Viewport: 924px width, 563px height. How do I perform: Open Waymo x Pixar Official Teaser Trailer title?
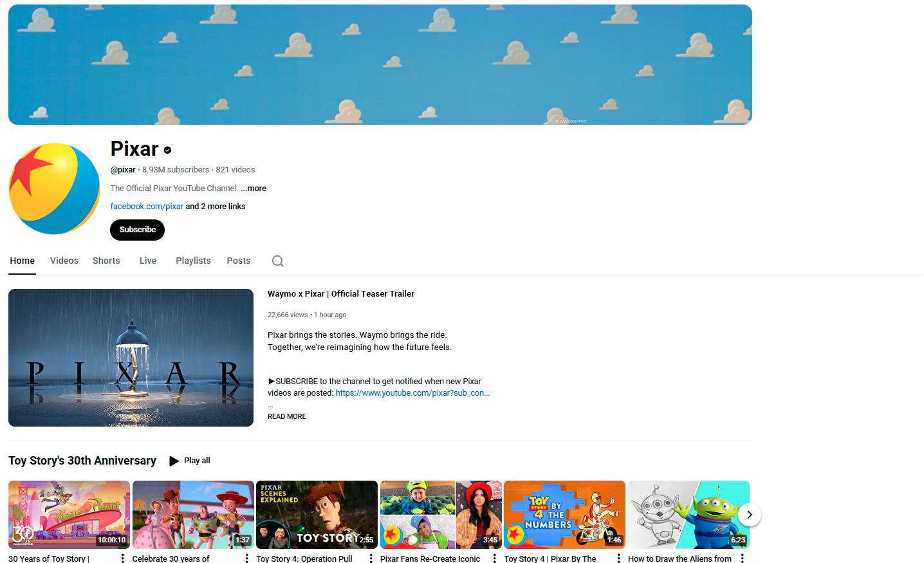[x=341, y=294]
